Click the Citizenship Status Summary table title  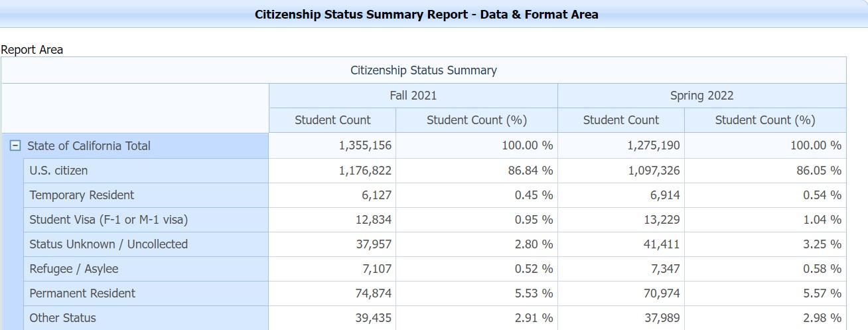click(423, 70)
